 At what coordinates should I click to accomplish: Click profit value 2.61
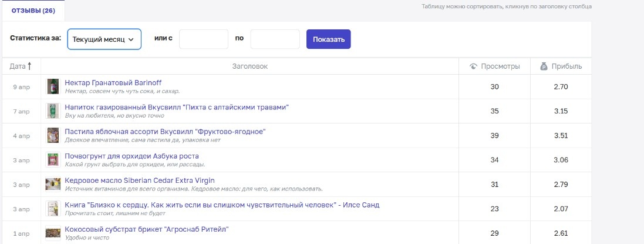[561, 233]
